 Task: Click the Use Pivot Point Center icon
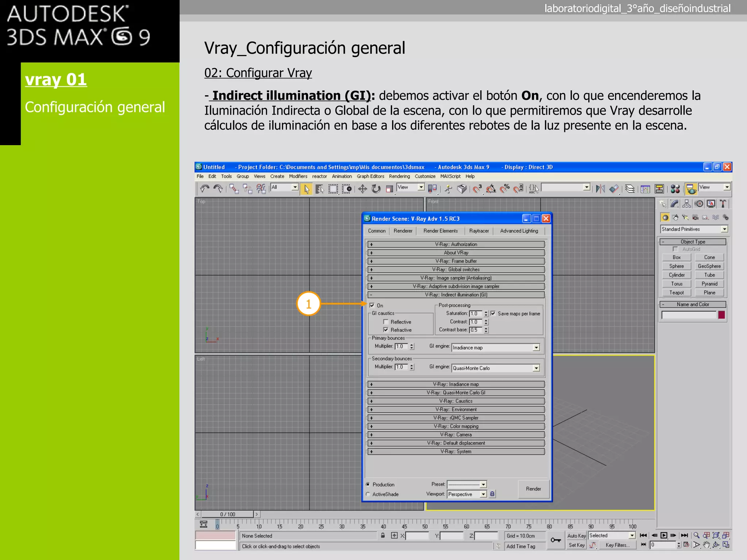point(432,188)
